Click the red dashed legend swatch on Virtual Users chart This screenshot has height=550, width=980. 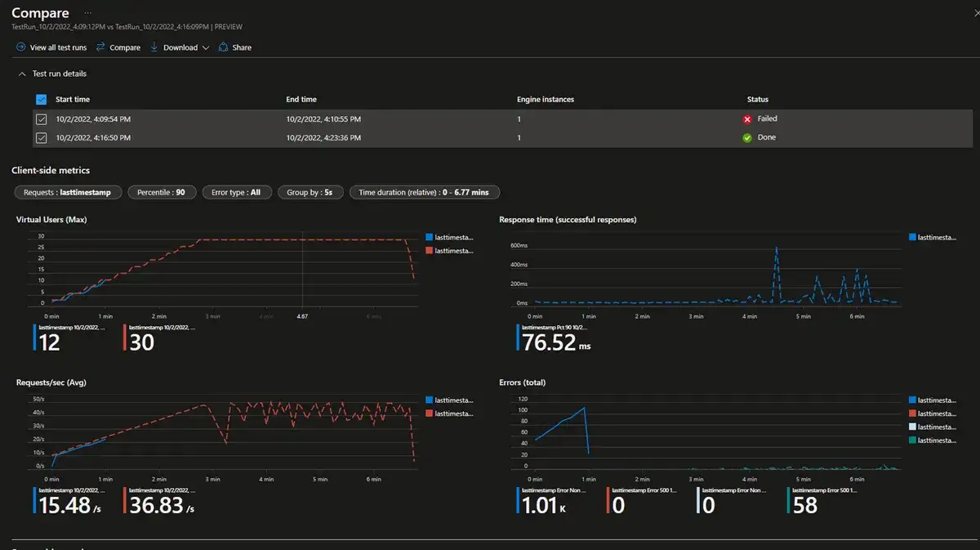pos(431,250)
